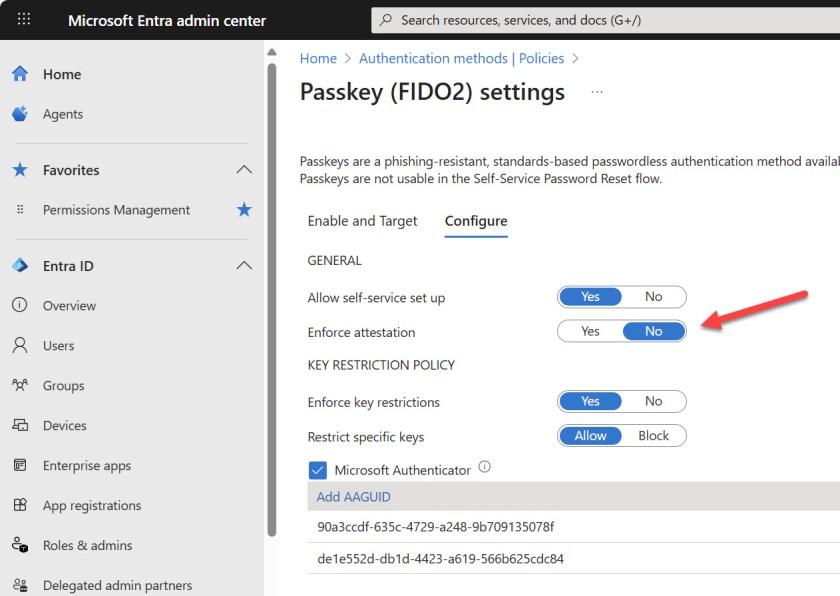The image size is (840, 596).
Task: Collapse the Entra ID section
Action: (x=245, y=266)
